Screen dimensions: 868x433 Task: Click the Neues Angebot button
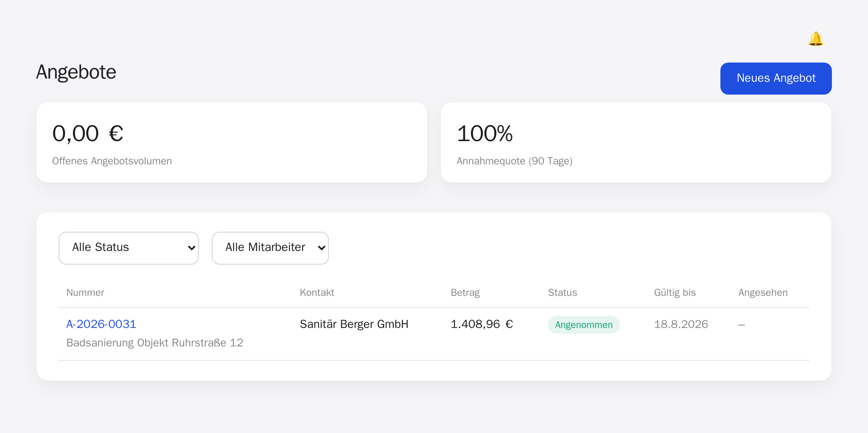click(776, 78)
